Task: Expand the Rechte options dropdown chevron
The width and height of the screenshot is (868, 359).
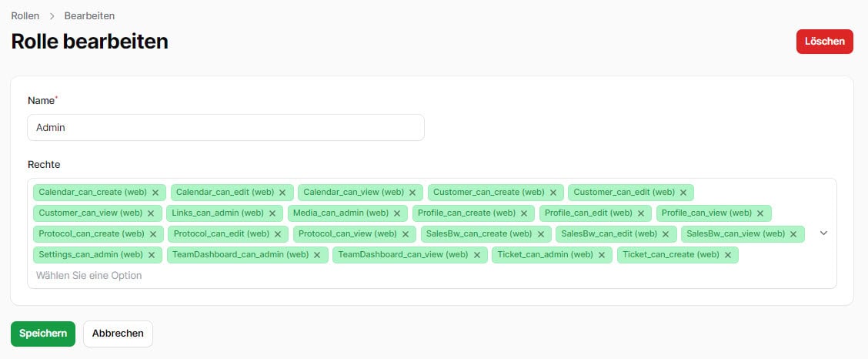Action: point(823,233)
